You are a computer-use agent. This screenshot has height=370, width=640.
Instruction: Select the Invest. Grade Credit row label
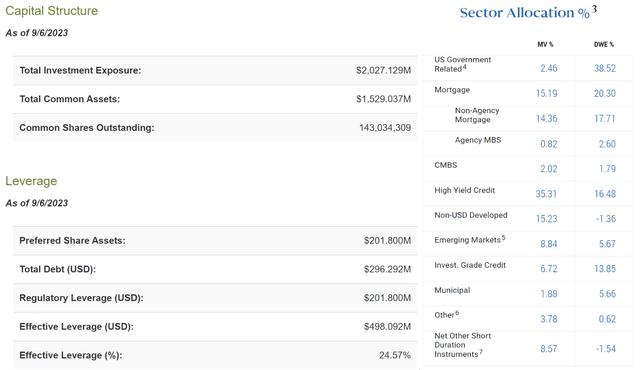pos(470,265)
